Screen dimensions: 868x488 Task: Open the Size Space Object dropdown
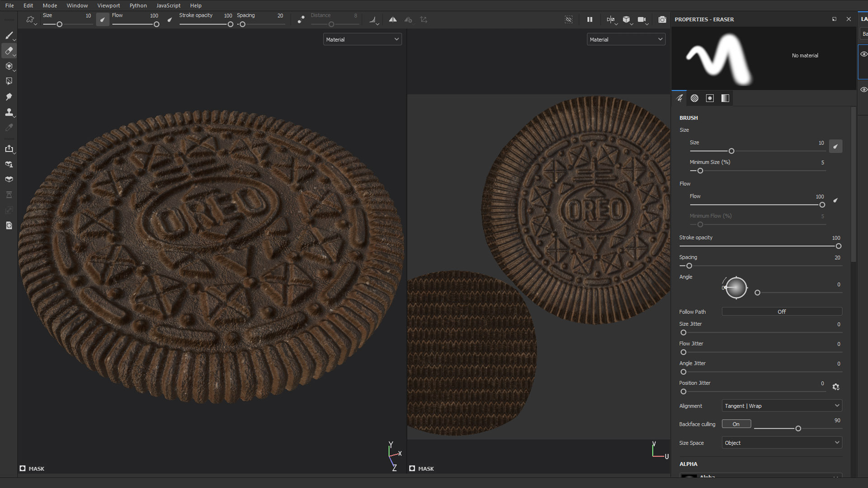point(782,443)
